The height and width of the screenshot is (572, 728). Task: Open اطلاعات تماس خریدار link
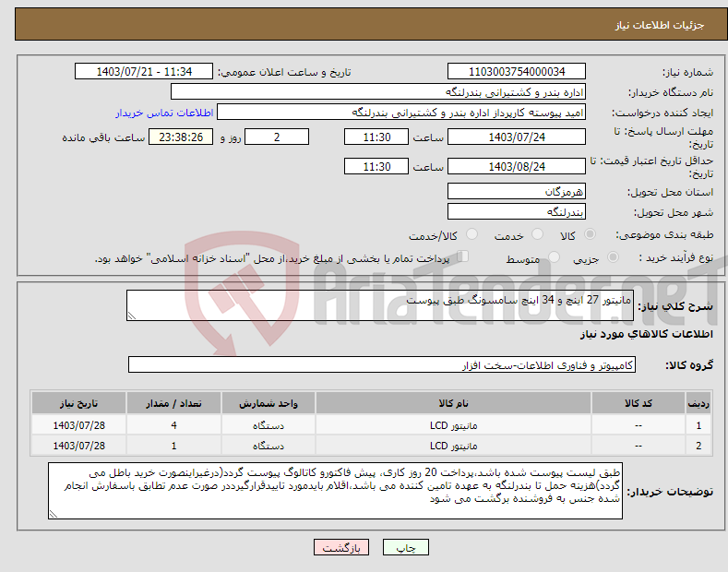[x=164, y=113]
